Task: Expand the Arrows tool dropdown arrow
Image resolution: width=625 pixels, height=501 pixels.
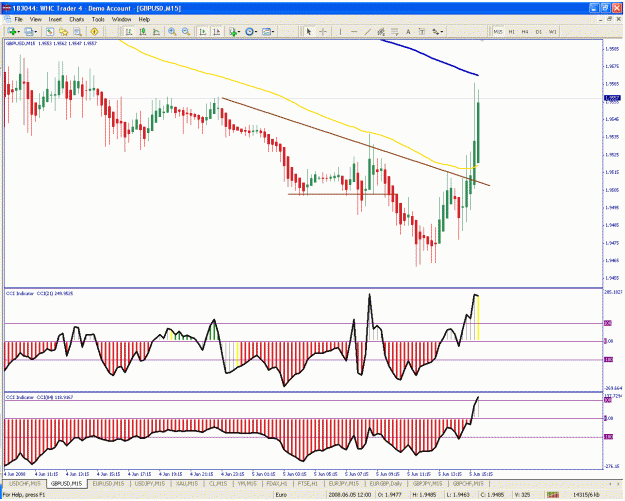Action: pyautogui.click(x=442, y=32)
